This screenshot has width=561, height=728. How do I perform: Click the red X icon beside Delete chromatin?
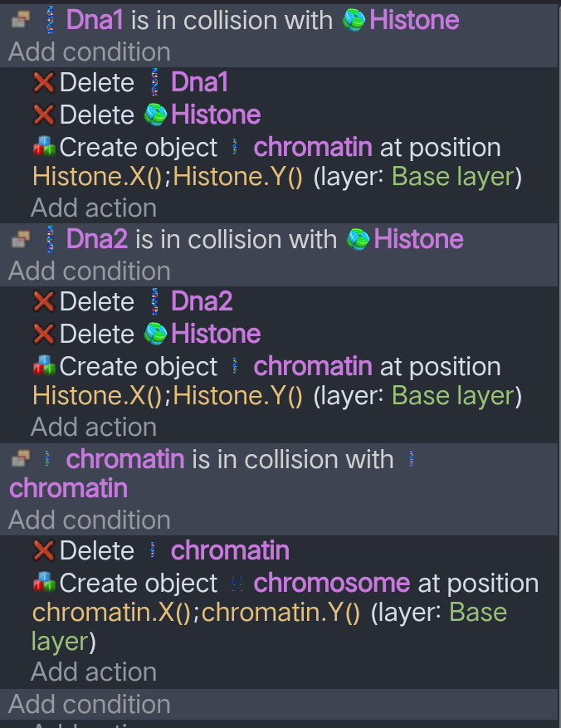43,550
